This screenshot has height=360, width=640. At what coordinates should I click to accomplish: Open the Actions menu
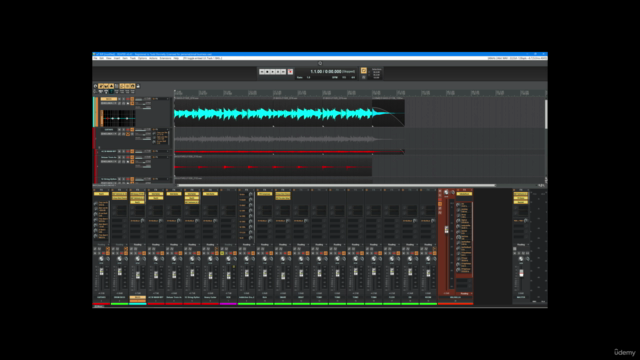153,58
